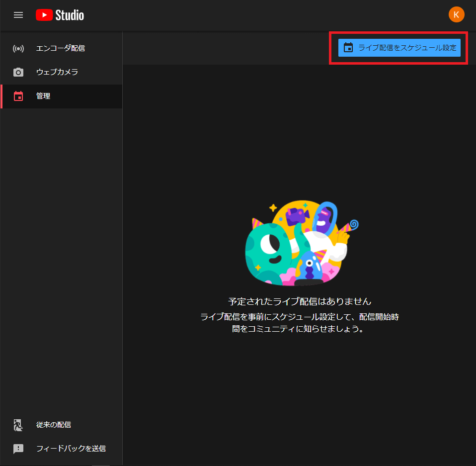
Task: Open フィードバックを送信
Action: click(61, 449)
